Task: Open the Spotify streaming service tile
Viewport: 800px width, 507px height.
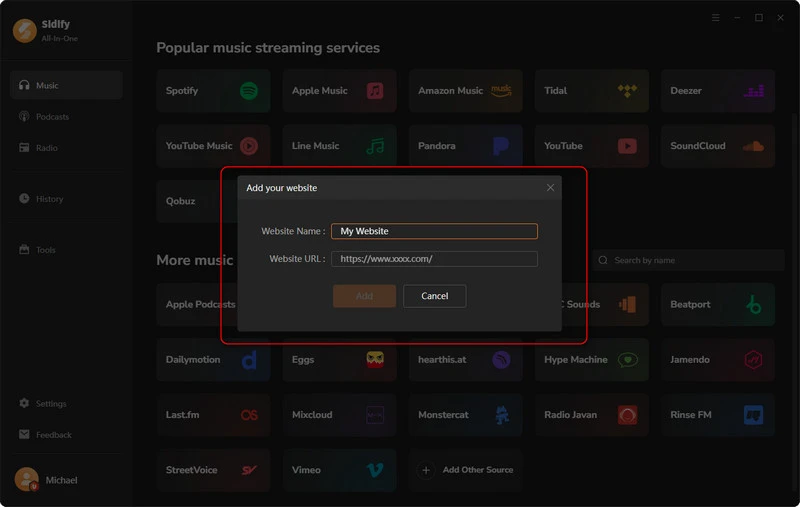Action: coord(213,91)
